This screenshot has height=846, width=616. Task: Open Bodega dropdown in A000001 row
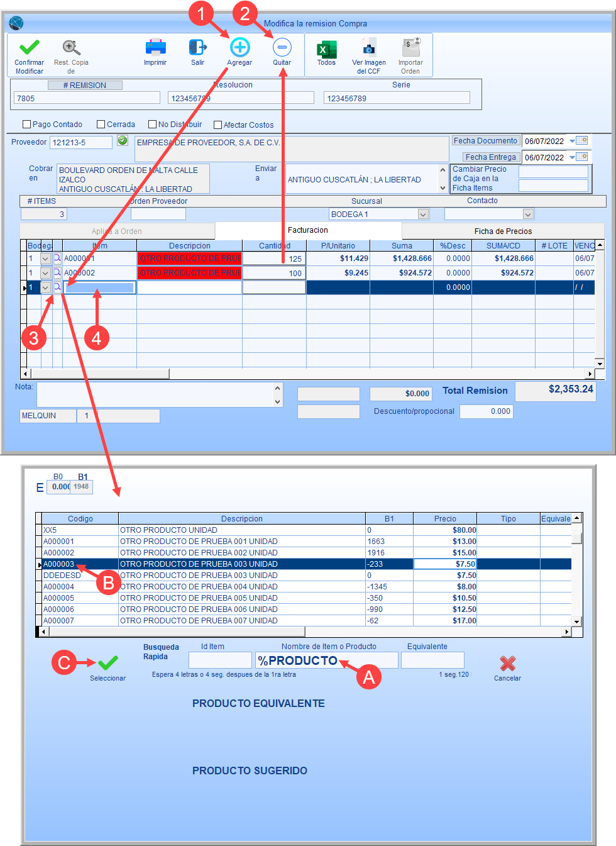coord(45,259)
